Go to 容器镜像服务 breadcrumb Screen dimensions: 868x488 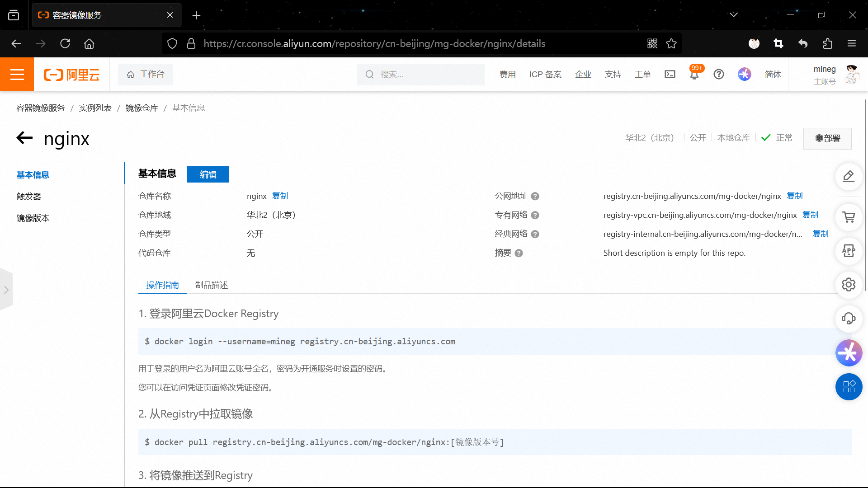[41, 108]
